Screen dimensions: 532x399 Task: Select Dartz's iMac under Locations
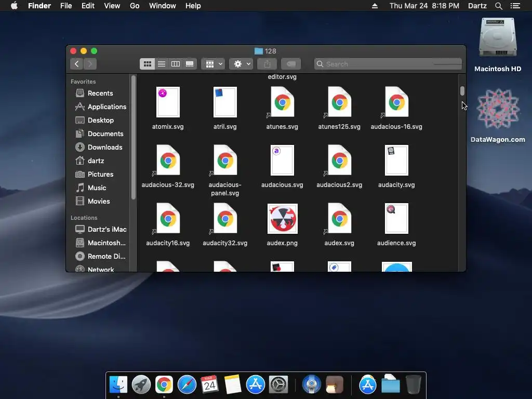tap(101, 229)
